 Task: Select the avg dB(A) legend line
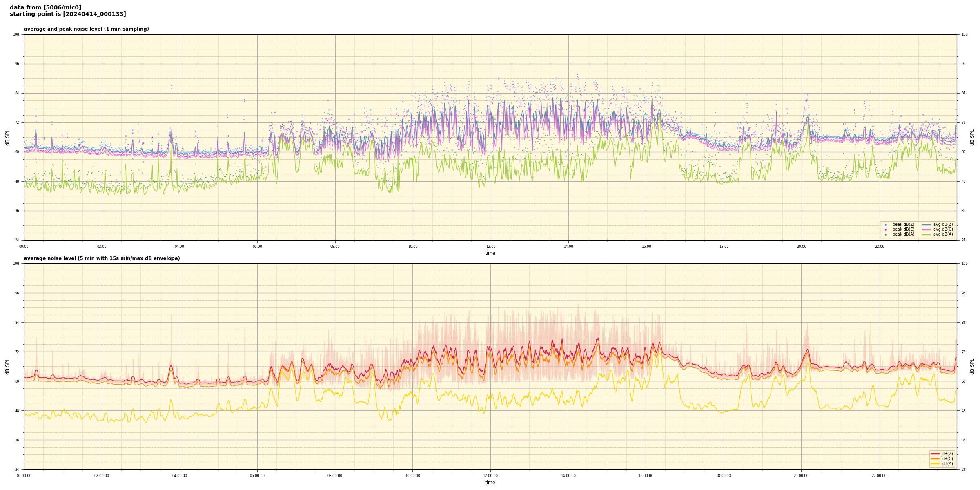927,234
